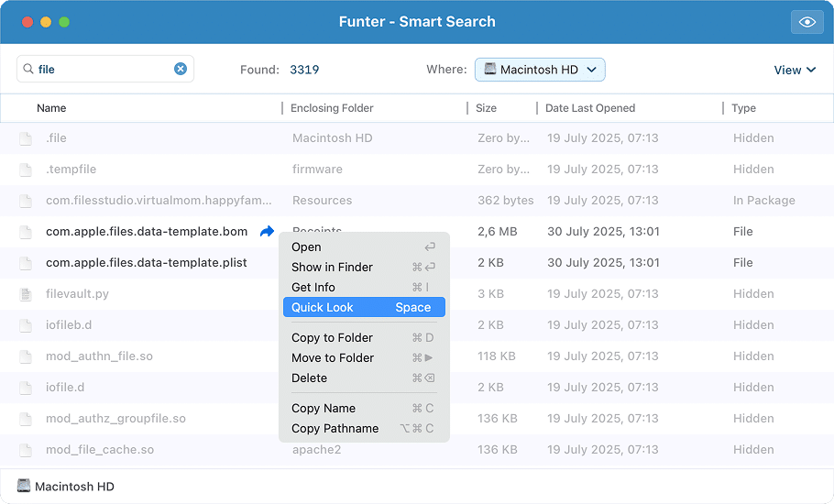834x504 pixels.
Task: Click the 'In Package' type cell
Action: 763,200
